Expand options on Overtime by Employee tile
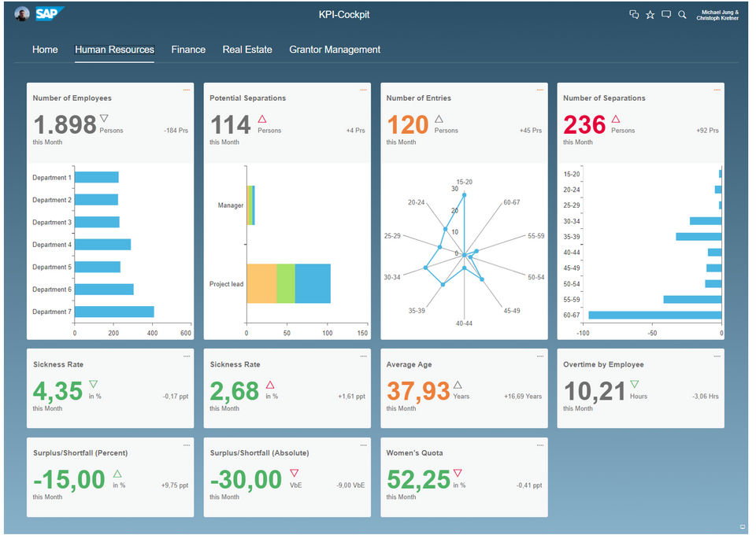 pos(717,356)
